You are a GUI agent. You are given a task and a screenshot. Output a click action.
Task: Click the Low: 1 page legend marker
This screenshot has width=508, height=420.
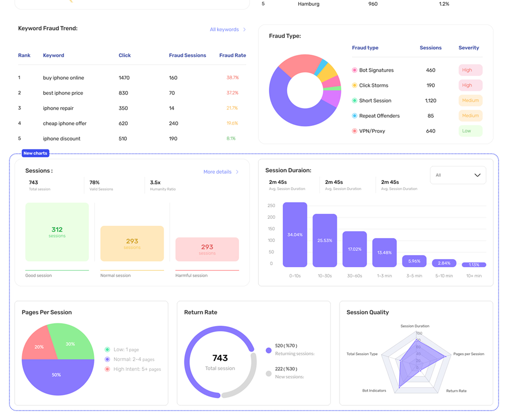[107, 350]
